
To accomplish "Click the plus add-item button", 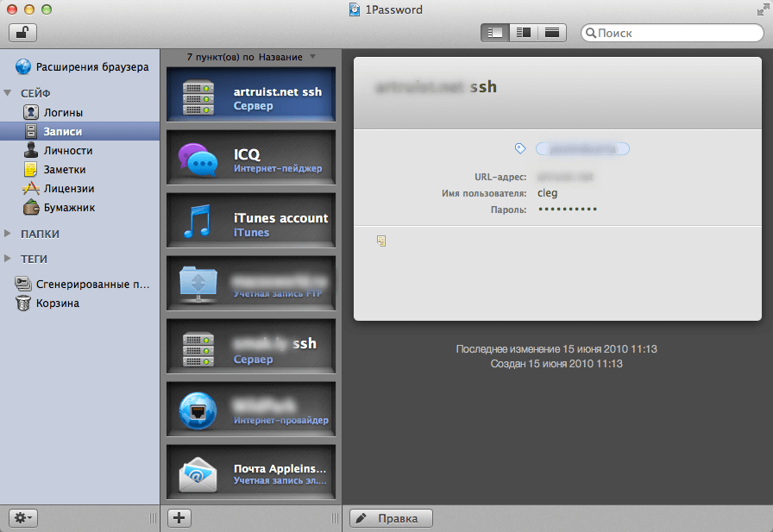I will coord(179,517).
